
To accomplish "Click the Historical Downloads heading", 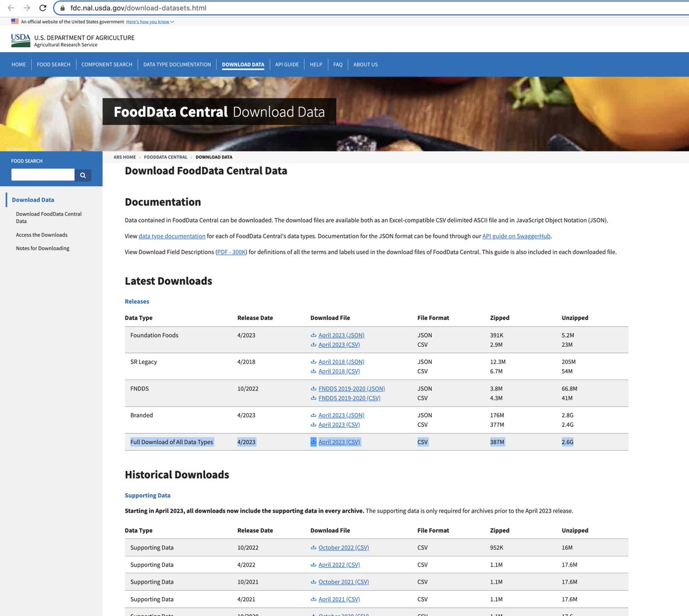I will [177, 475].
